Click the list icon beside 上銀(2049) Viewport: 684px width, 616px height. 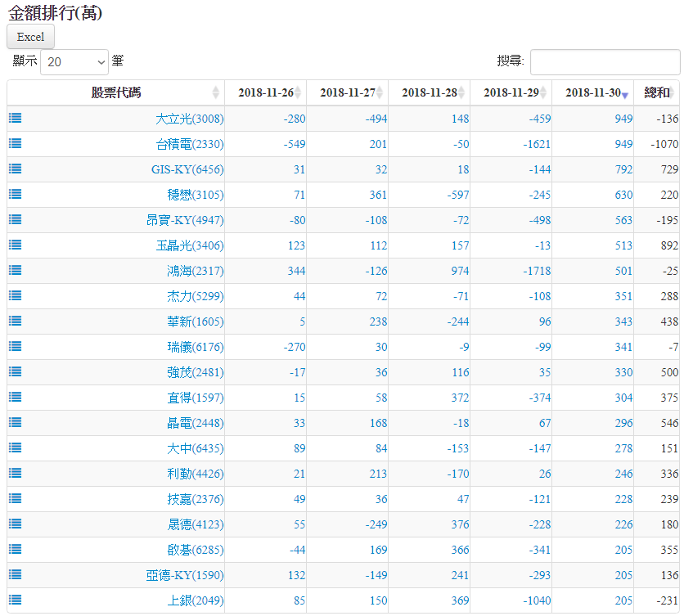(16, 600)
